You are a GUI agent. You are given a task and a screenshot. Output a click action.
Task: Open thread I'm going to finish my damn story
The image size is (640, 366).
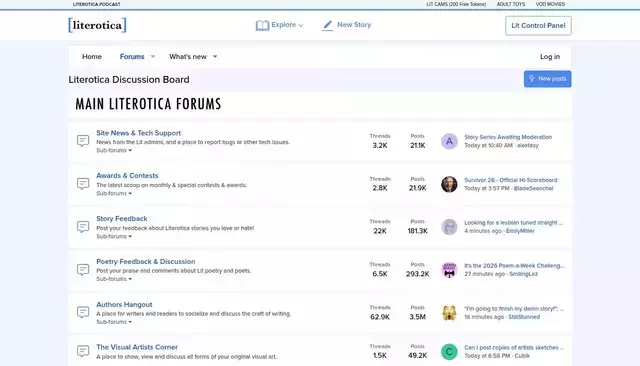click(x=514, y=309)
